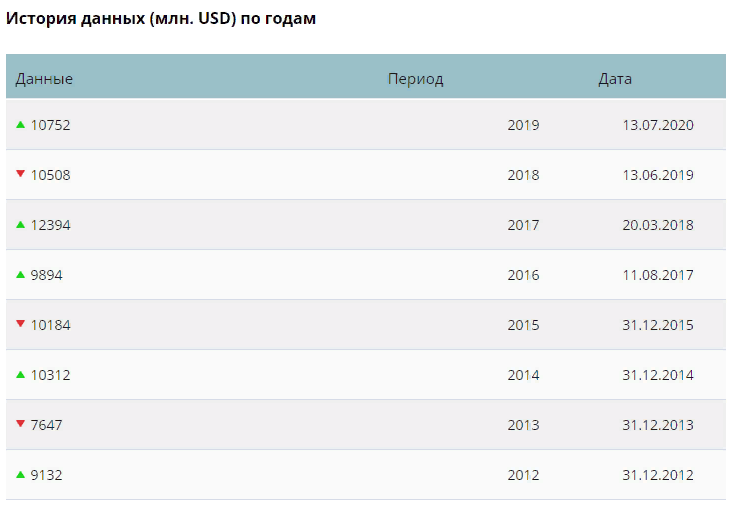
Task: Select the value 12394
Action: click(x=51, y=225)
